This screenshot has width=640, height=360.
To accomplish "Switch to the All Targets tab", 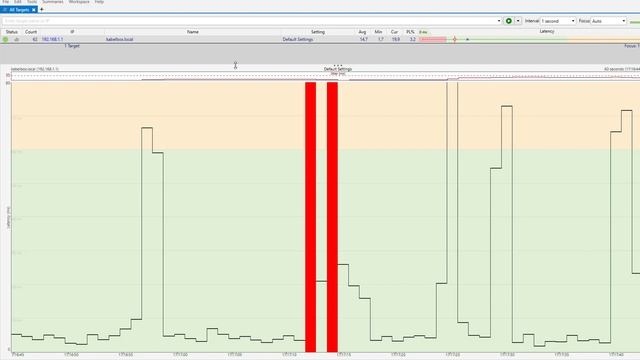I will pyautogui.click(x=19, y=9).
